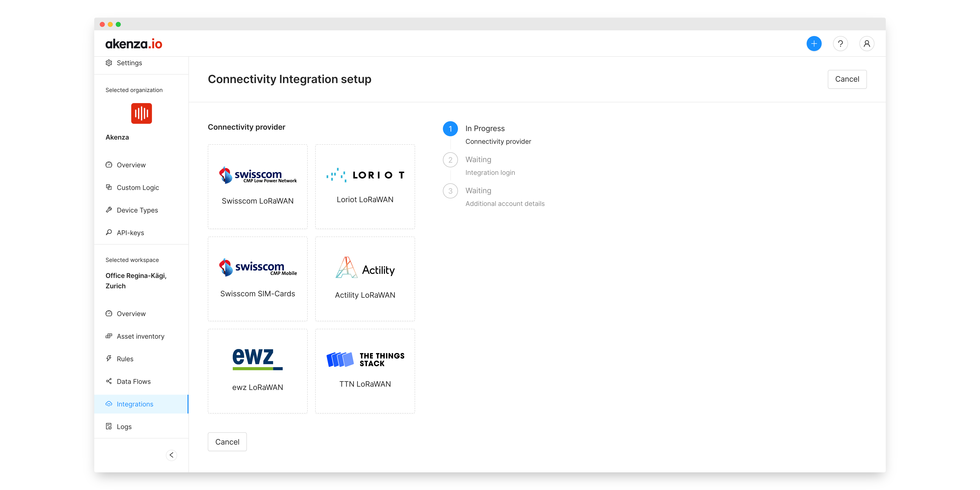Viewport: 980px width, 490px height.
Task: Select Actility LoRaWAN as provider
Action: pyautogui.click(x=365, y=279)
